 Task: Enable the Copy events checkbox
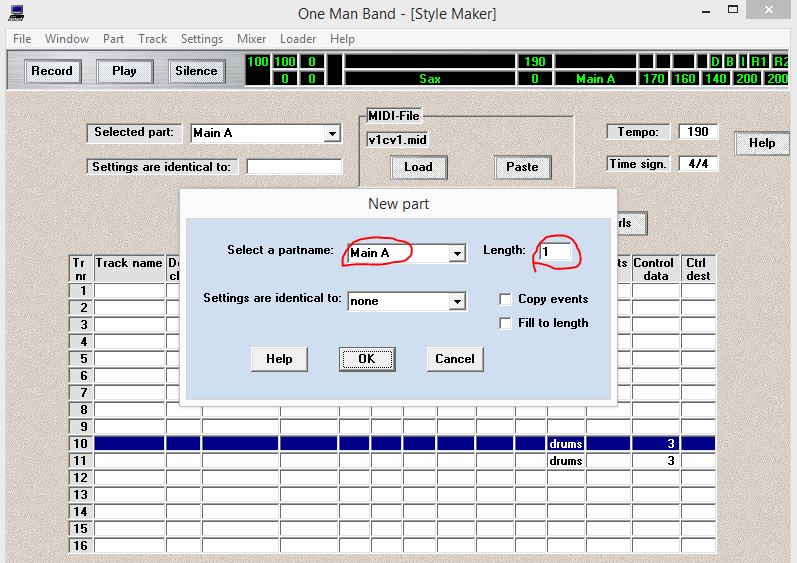point(505,299)
